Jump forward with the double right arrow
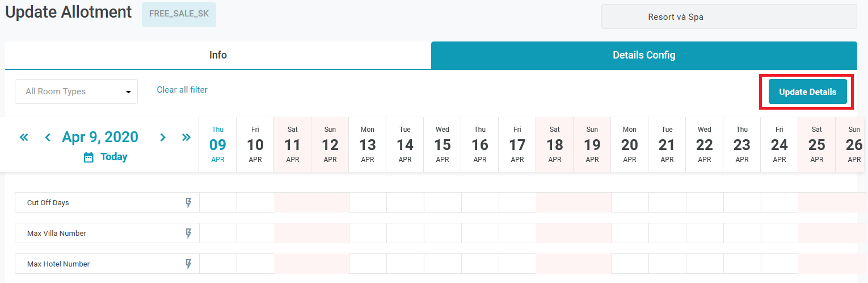 pos(186,137)
